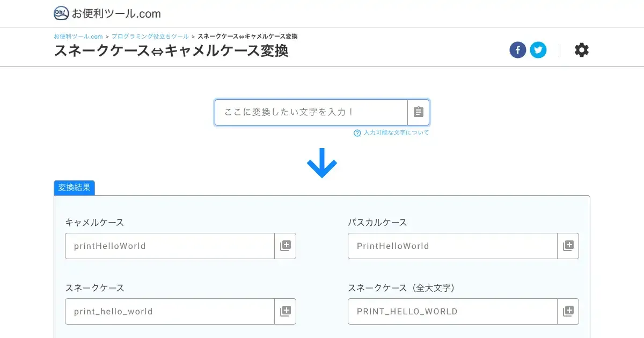The height and width of the screenshot is (338, 644).
Task: Share this page on Twitter
Action: pos(538,50)
